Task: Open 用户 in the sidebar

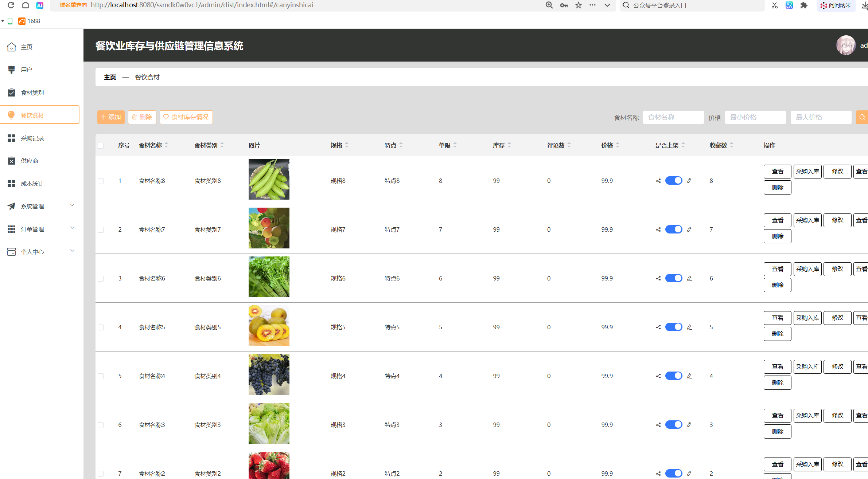Action: [x=40, y=70]
